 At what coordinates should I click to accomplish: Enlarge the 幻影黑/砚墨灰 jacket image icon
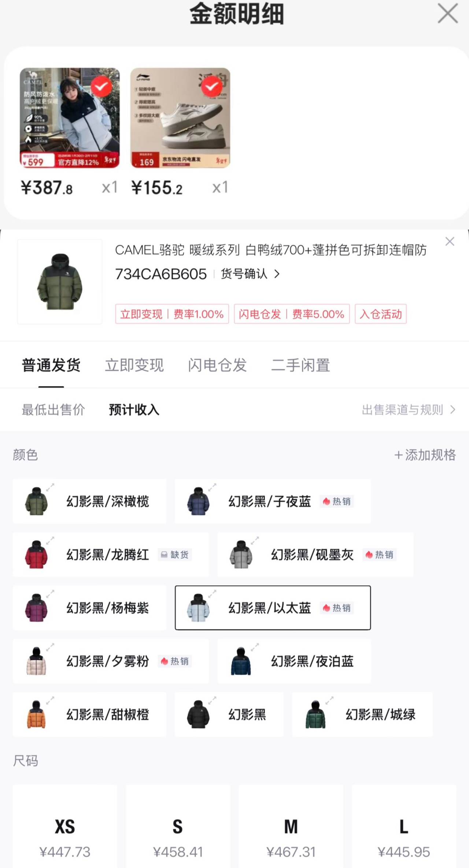point(255,540)
